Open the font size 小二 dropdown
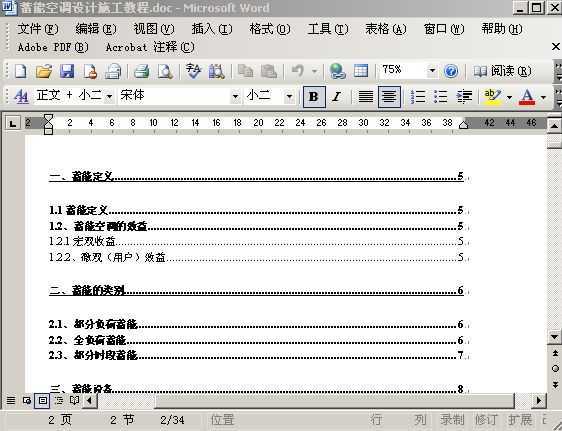Viewport: 562px width, 431px height. tap(289, 96)
